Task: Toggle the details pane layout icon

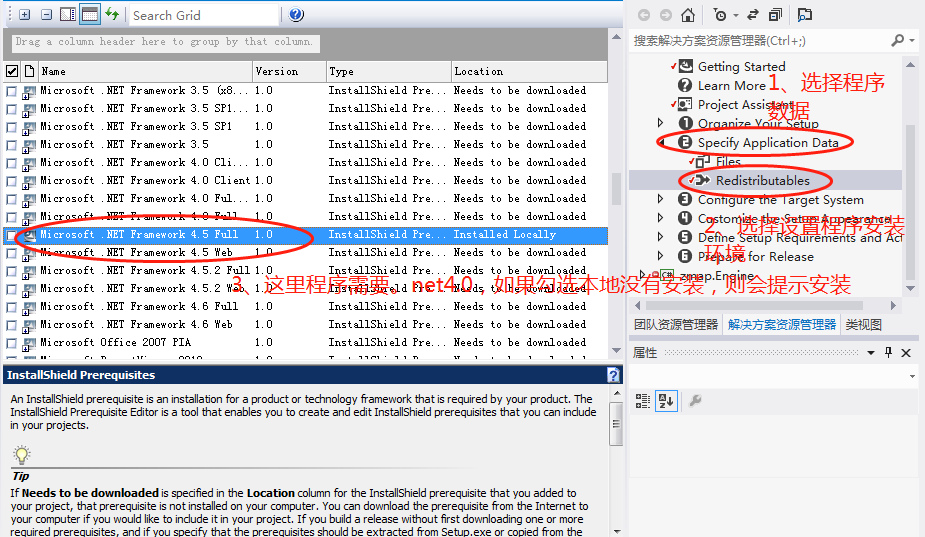Action: (x=68, y=14)
